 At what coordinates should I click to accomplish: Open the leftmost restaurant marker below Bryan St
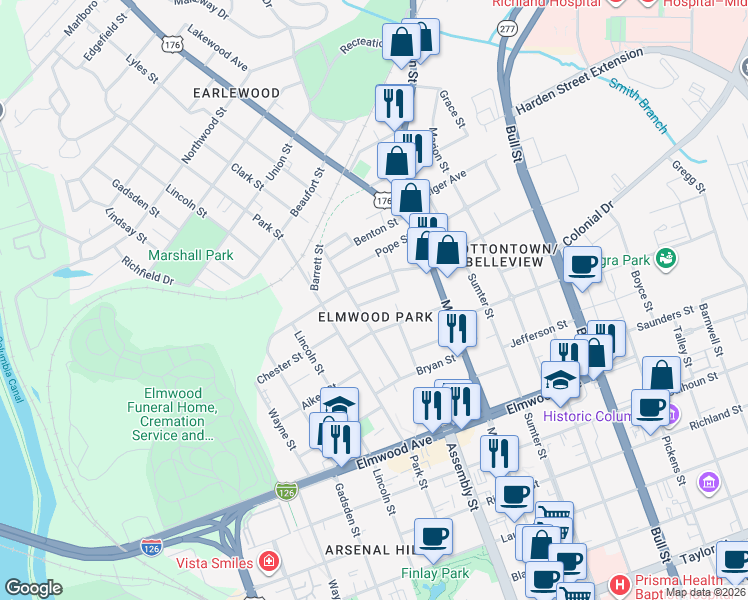coord(432,406)
